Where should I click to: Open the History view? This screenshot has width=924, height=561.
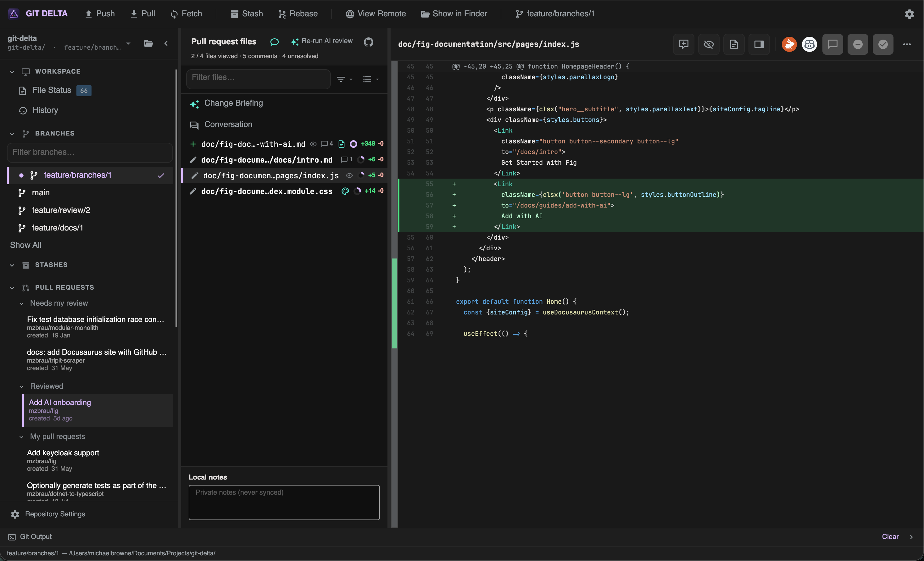(39, 110)
